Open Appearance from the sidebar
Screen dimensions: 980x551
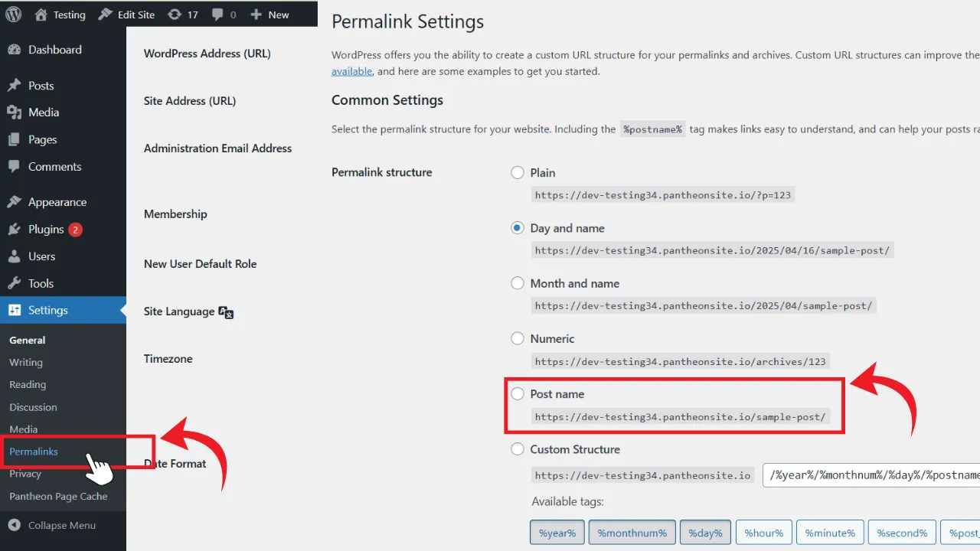click(57, 202)
